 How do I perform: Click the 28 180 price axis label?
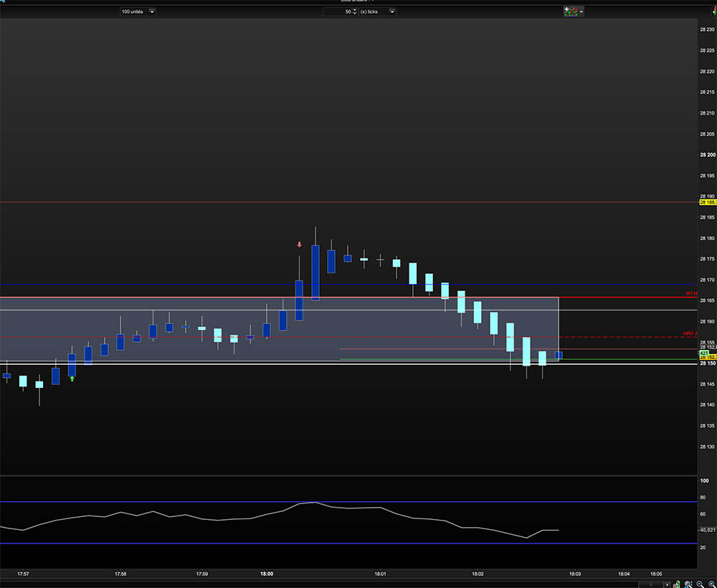click(708, 238)
